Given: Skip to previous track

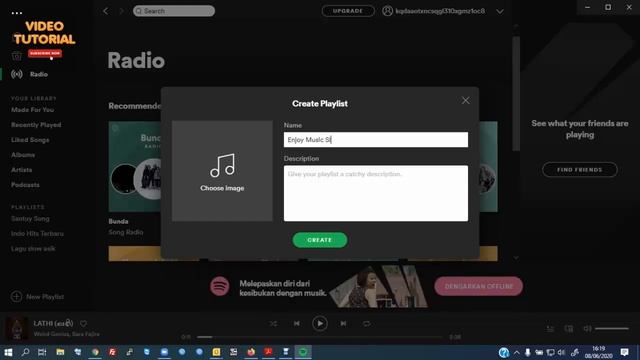Looking at the screenshot, I should pos(297,324).
